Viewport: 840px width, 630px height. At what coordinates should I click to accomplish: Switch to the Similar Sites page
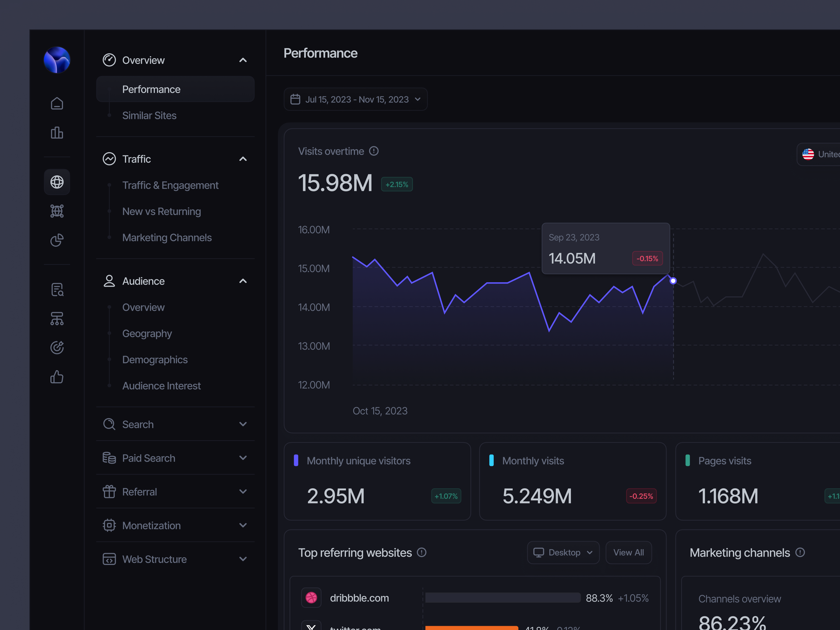coord(149,115)
